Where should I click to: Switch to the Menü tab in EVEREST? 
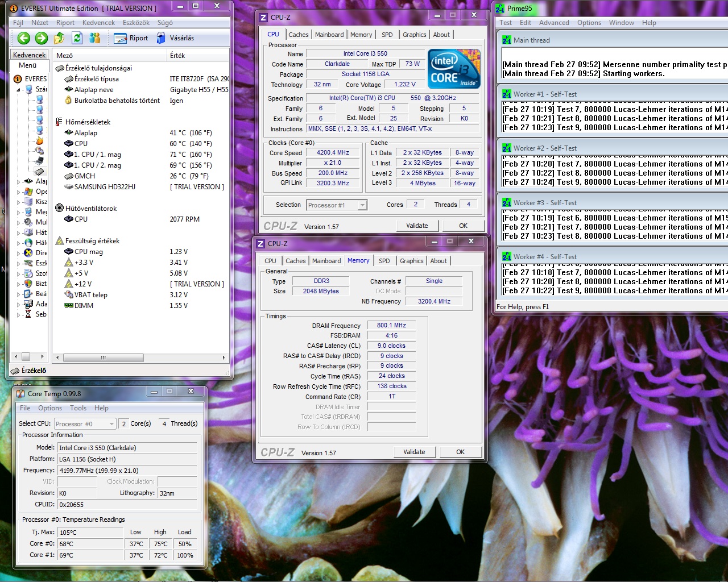click(27, 65)
